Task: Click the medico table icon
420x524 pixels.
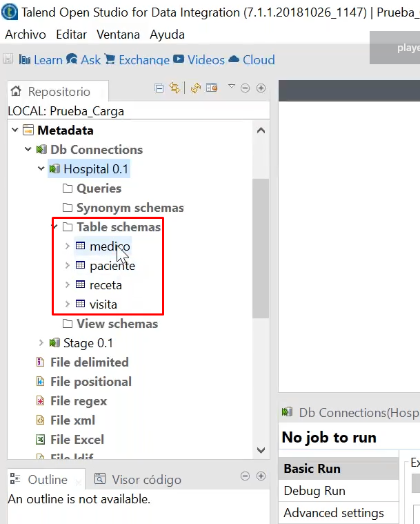Action: 81,246
